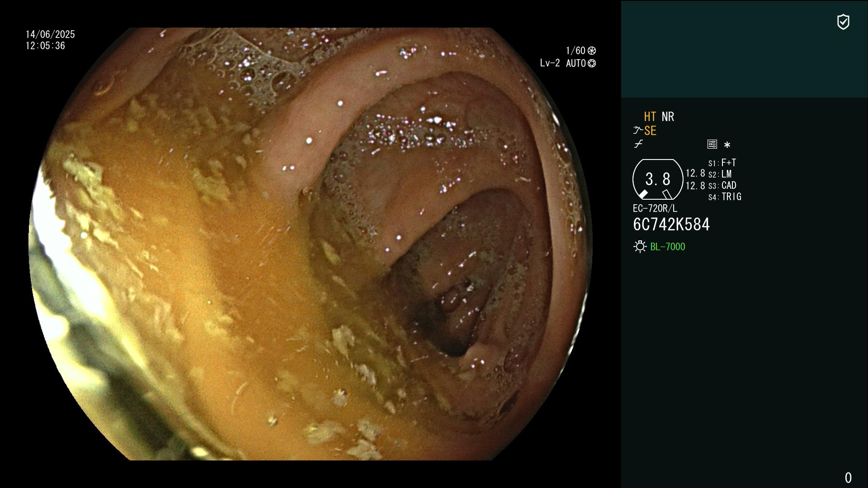Click the S3: CAD switch assignment
The image size is (868, 488).
(722, 185)
